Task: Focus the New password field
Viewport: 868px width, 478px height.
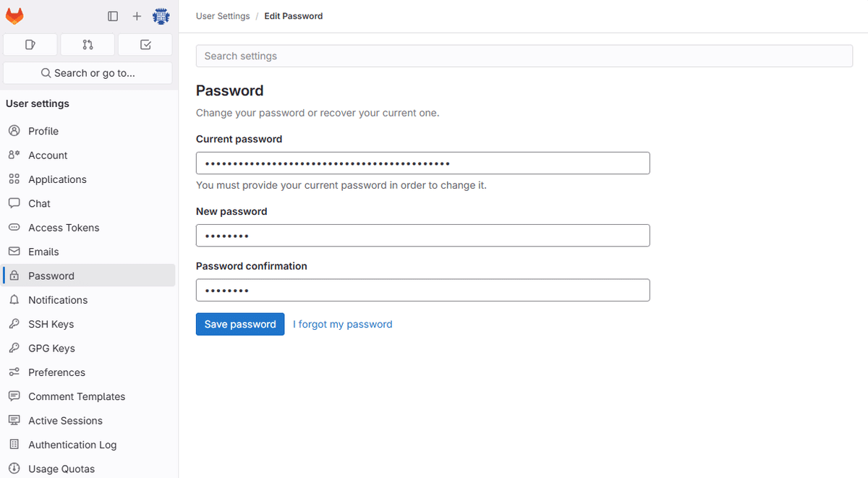Action: point(422,235)
